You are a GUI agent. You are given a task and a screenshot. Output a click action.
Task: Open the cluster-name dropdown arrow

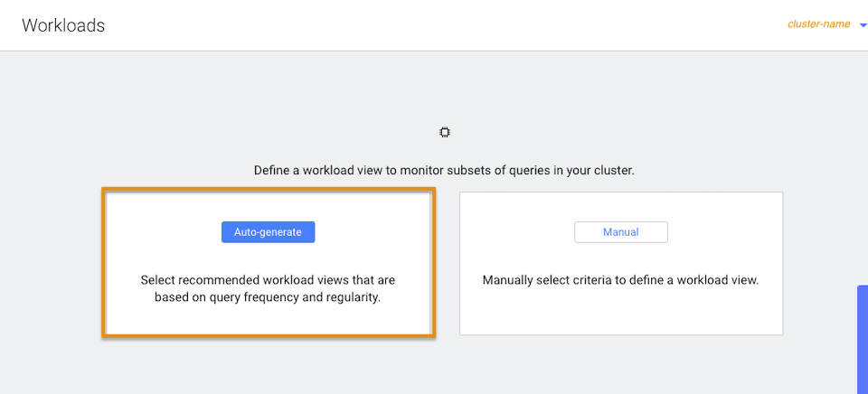point(862,25)
